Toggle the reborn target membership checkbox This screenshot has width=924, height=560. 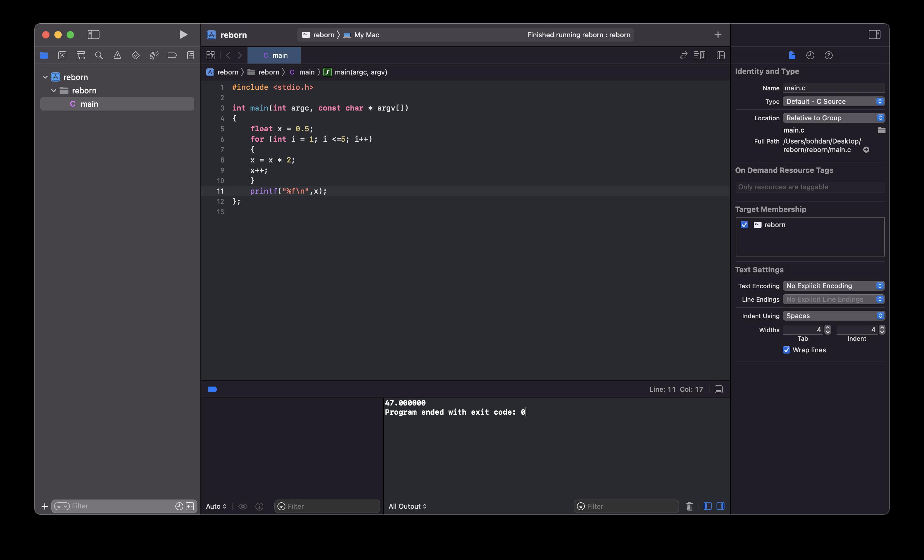click(x=744, y=224)
